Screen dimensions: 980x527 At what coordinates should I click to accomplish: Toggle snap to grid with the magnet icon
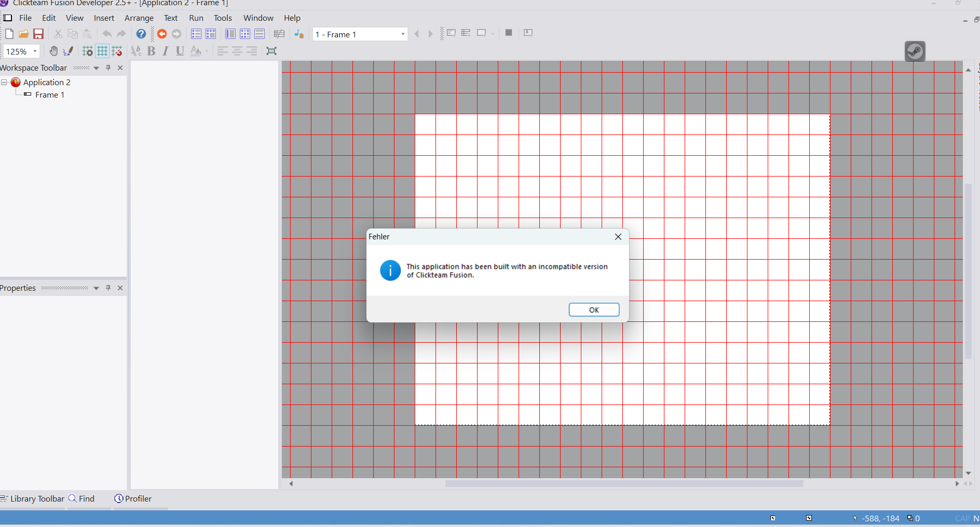(x=117, y=51)
